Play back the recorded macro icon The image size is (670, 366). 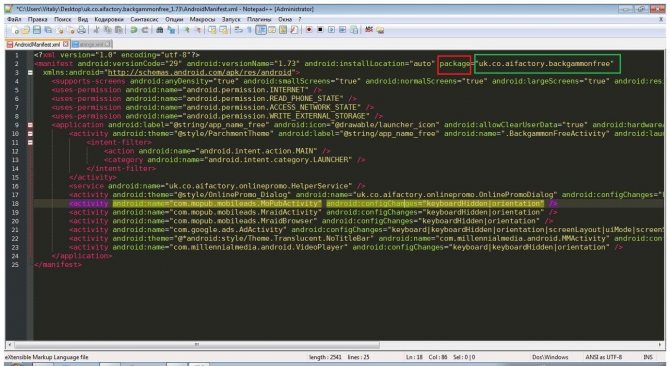point(332,30)
